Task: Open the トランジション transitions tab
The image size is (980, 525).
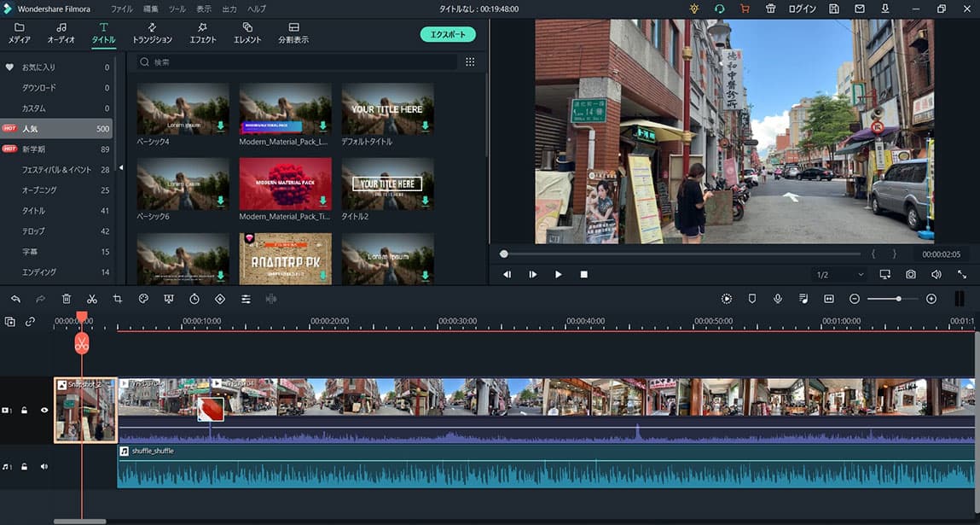Action: (152, 33)
